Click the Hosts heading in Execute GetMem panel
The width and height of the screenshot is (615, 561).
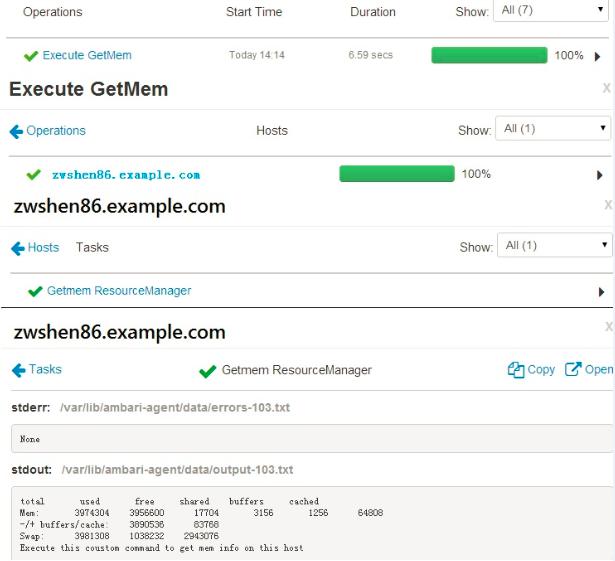tap(272, 131)
